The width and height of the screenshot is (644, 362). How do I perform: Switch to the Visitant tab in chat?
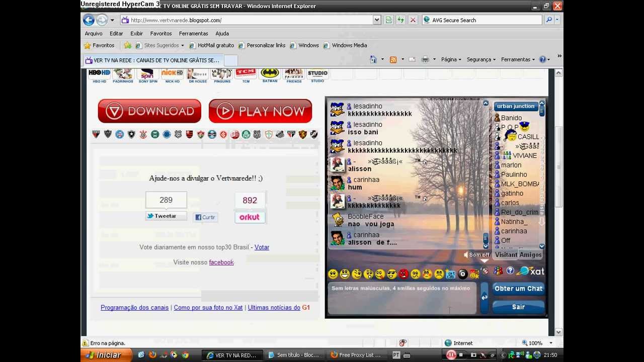click(506, 255)
